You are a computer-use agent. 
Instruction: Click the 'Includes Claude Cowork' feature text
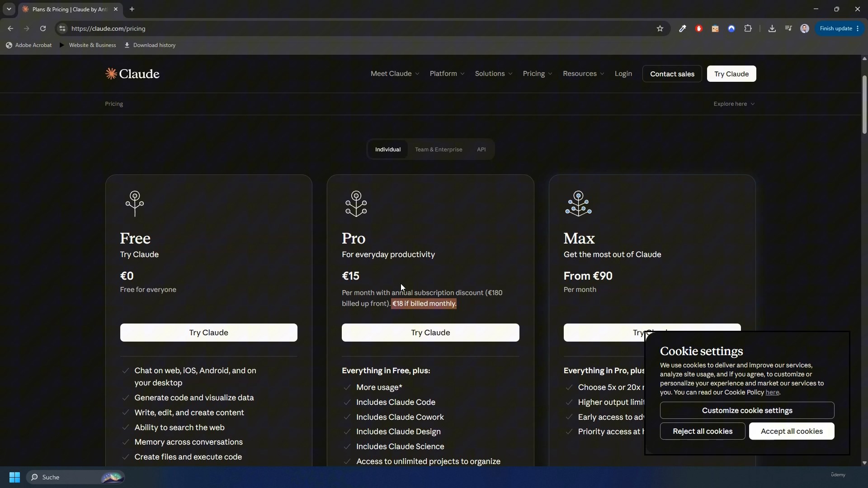coord(400,417)
